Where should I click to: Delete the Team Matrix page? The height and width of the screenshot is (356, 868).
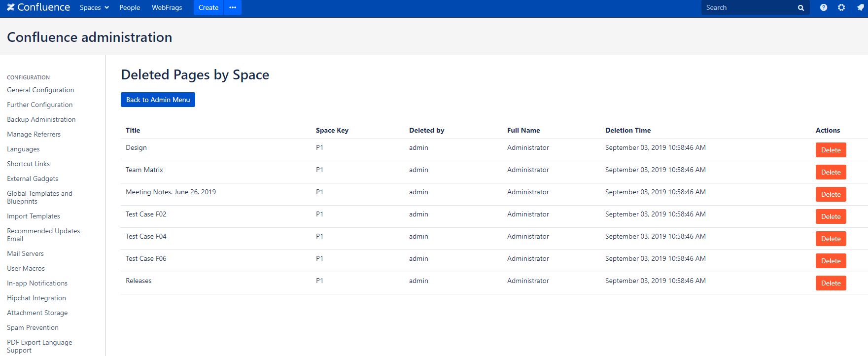click(x=831, y=172)
